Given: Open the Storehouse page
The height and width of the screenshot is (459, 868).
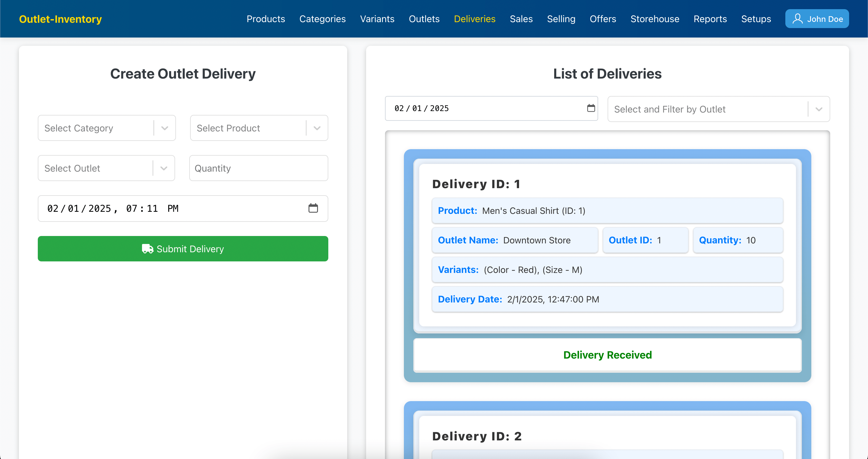Looking at the screenshot, I should pos(655,19).
